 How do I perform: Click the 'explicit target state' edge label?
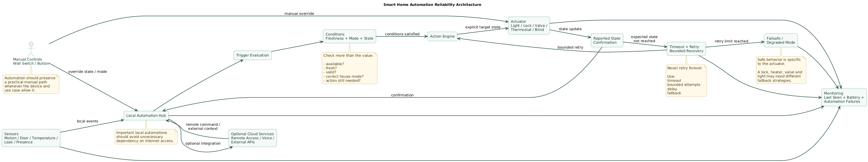point(483,27)
